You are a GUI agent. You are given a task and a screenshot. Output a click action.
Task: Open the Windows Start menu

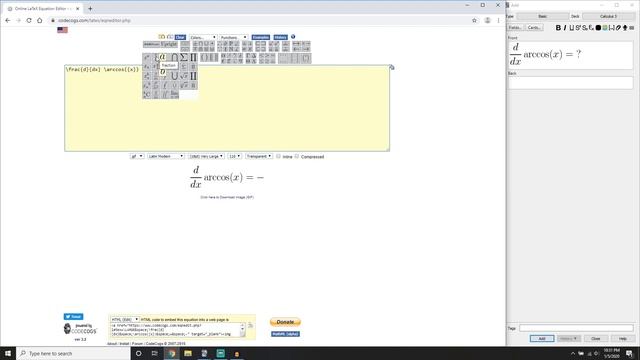coord(8,353)
